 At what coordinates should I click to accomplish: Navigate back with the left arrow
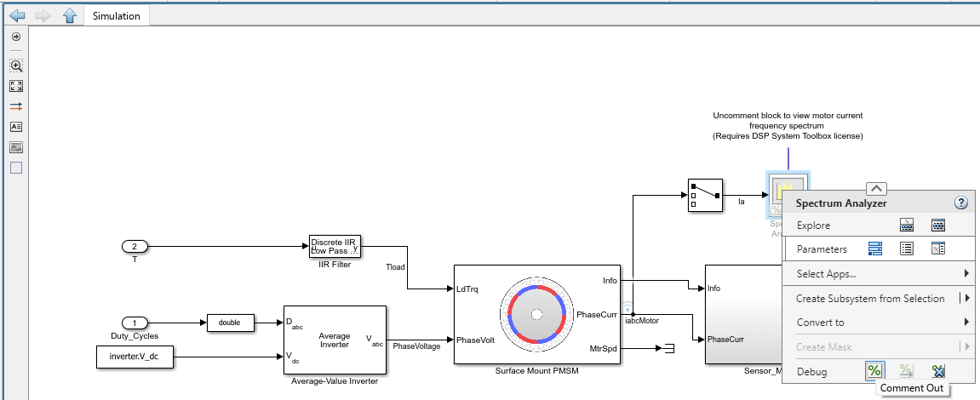point(17,15)
